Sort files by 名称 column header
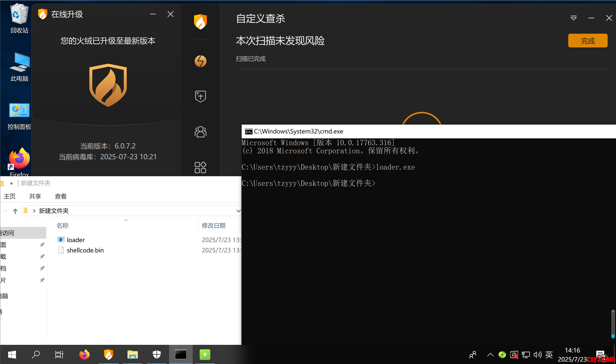This screenshot has width=616, height=364. point(63,225)
